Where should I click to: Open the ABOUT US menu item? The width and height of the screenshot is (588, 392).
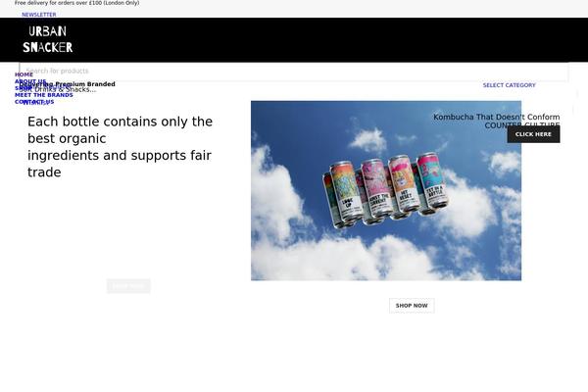[x=30, y=81]
